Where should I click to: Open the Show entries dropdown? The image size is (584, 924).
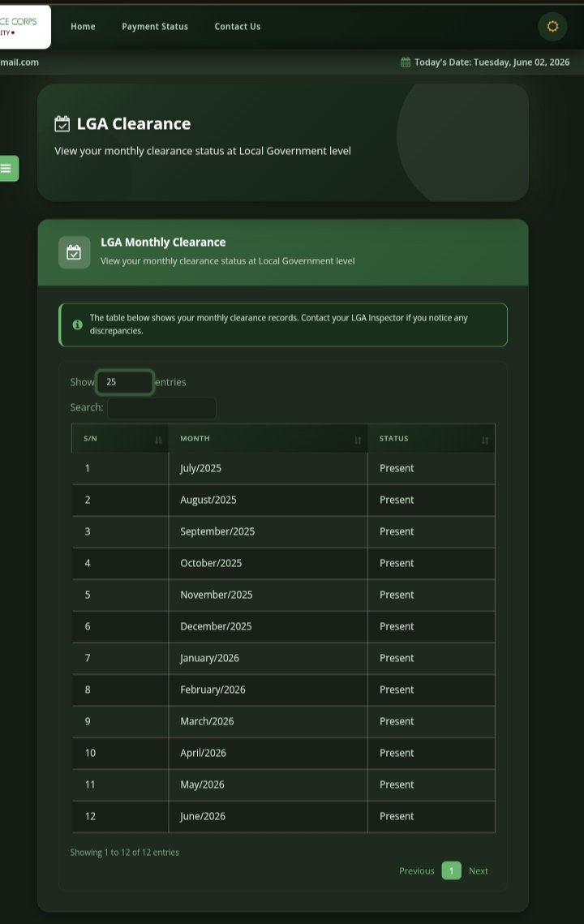pos(125,382)
